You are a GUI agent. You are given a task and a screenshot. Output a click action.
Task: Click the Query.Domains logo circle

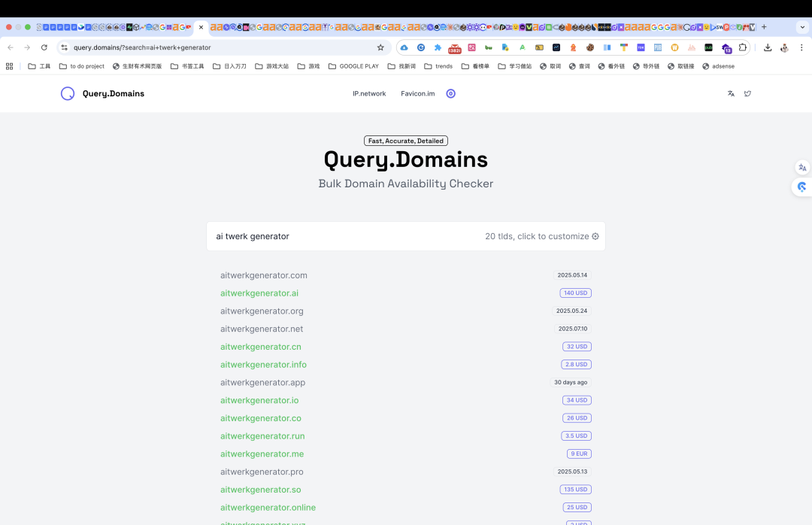[x=68, y=93]
